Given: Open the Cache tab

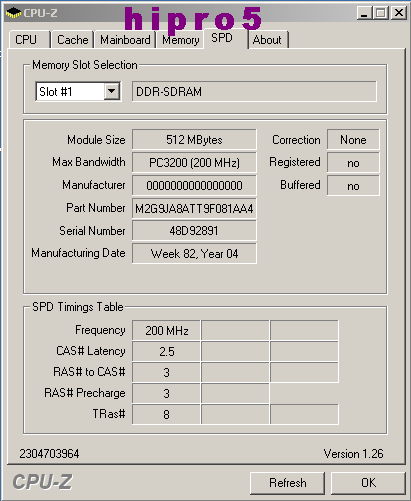Looking at the screenshot, I should coord(72,40).
